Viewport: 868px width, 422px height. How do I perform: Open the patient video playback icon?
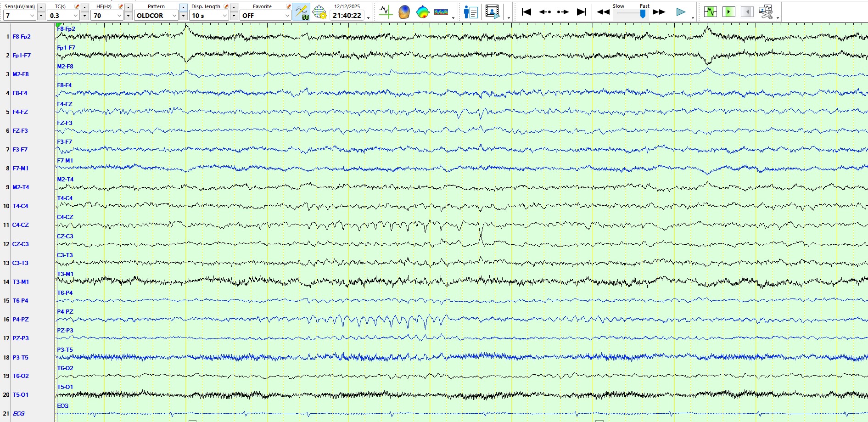(x=492, y=12)
